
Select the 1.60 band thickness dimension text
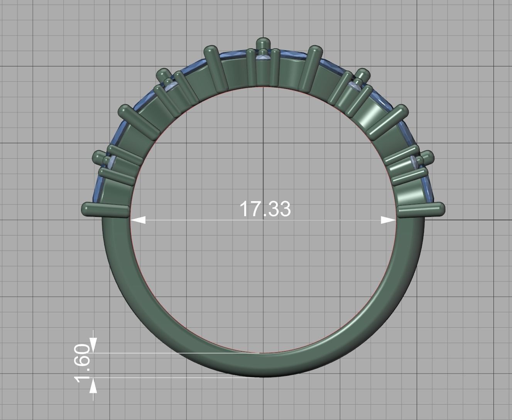click(83, 364)
